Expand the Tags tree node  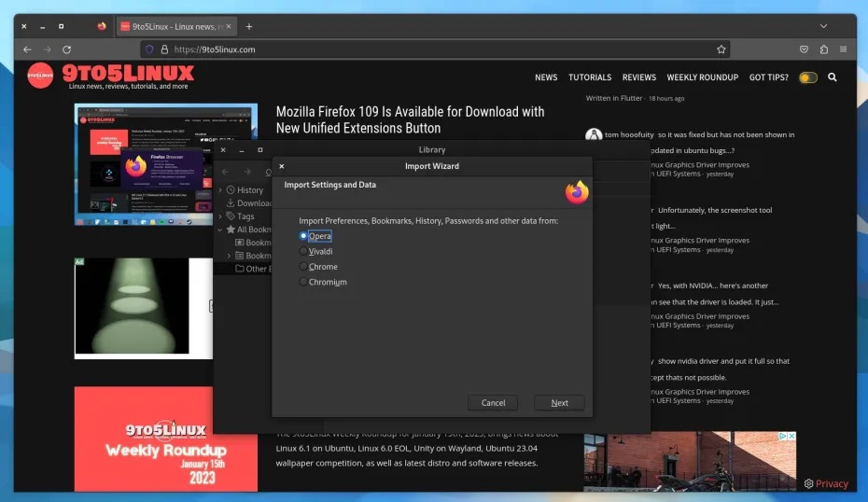coord(220,216)
